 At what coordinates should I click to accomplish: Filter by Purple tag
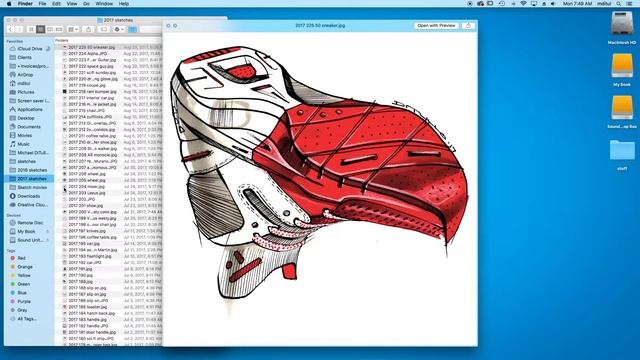24,302
